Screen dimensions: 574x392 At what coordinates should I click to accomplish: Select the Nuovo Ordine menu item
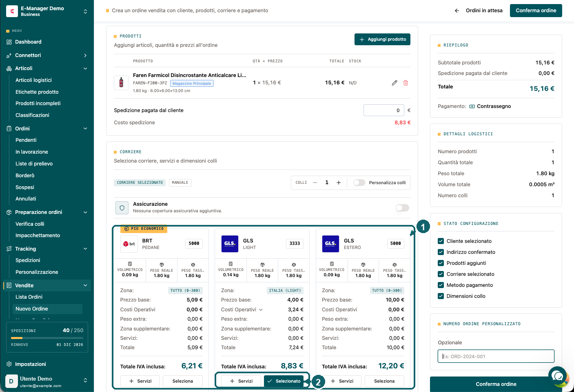(47, 309)
